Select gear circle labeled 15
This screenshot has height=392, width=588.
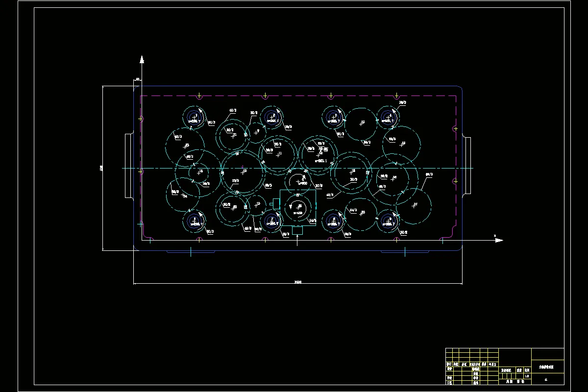click(x=351, y=172)
